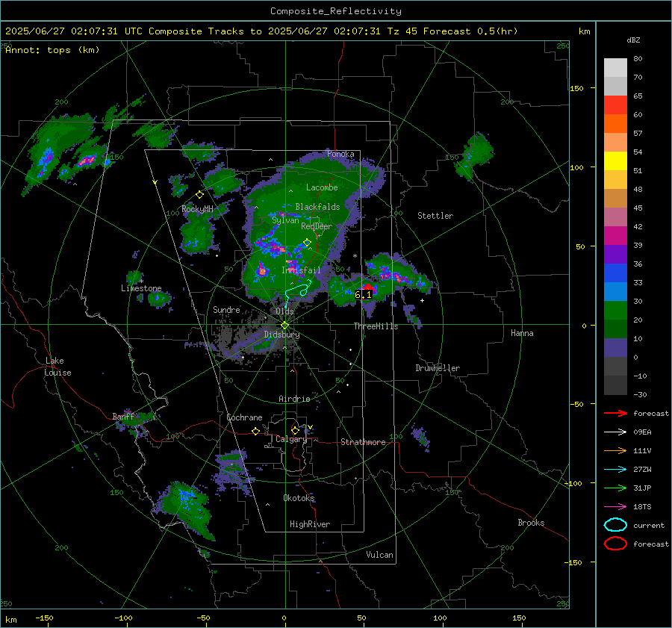Pick the pink swatch below 45 dBZ
The height and width of the screenshot is (628, 672).
point(615,217)
